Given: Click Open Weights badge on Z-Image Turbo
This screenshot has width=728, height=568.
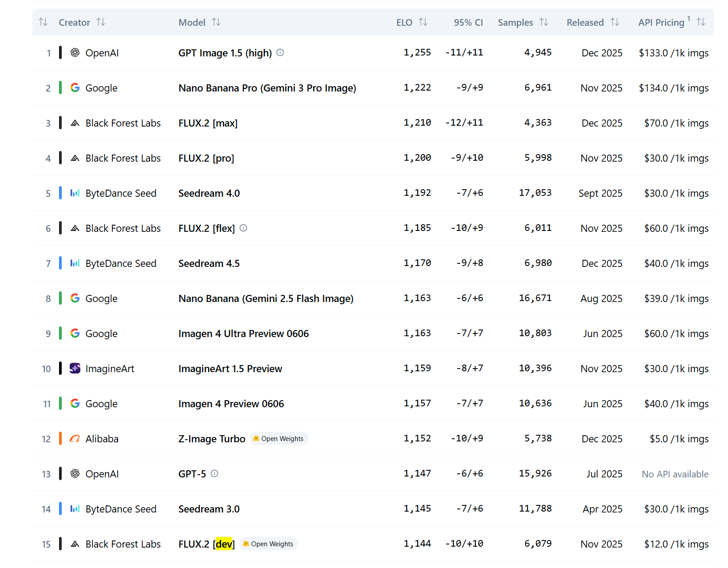Looking at the screenshot, I should tap(278, 438).
